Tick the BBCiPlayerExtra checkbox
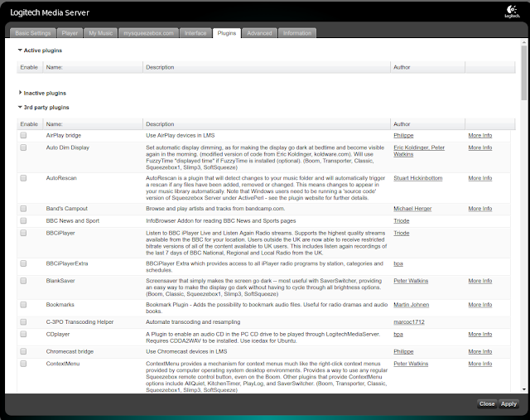The width and height of the screenshot is (530, 420). point(23,263)
